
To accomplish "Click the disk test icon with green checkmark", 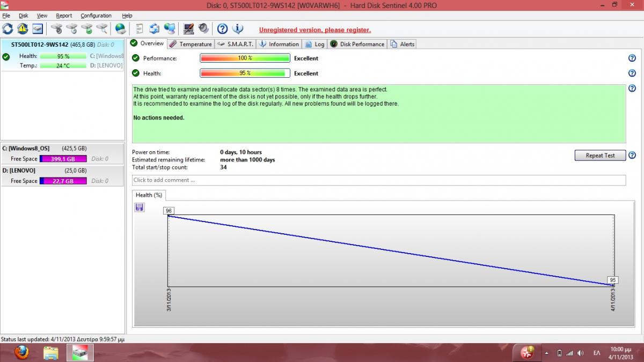I will 86,28.
